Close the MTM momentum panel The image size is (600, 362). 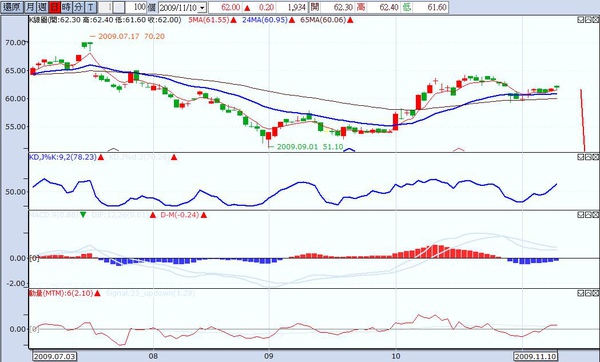click(595, 293)
